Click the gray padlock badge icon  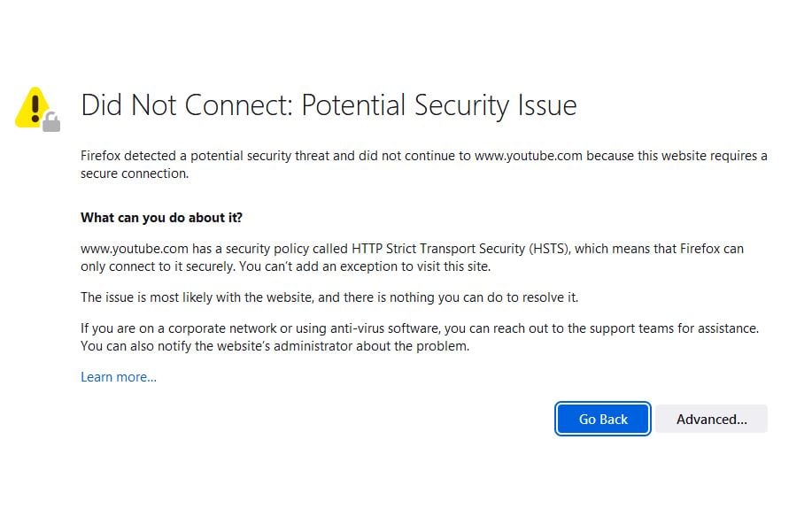51,122
